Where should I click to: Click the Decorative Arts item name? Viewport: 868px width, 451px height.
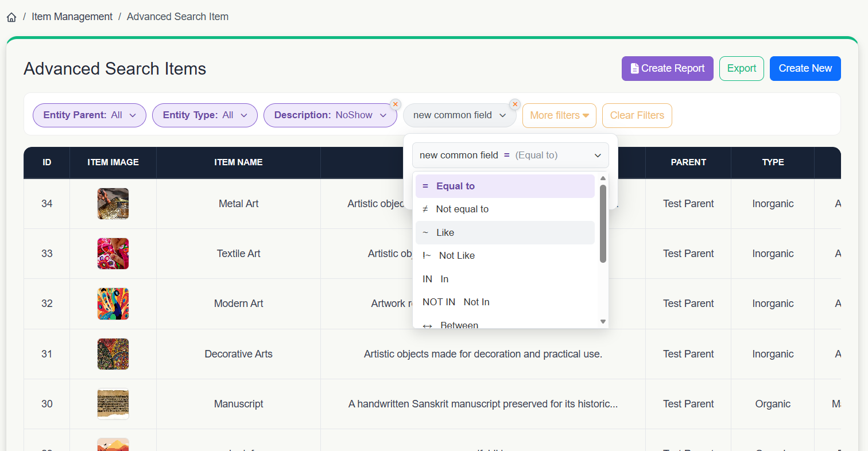click(x=239, y=354)
